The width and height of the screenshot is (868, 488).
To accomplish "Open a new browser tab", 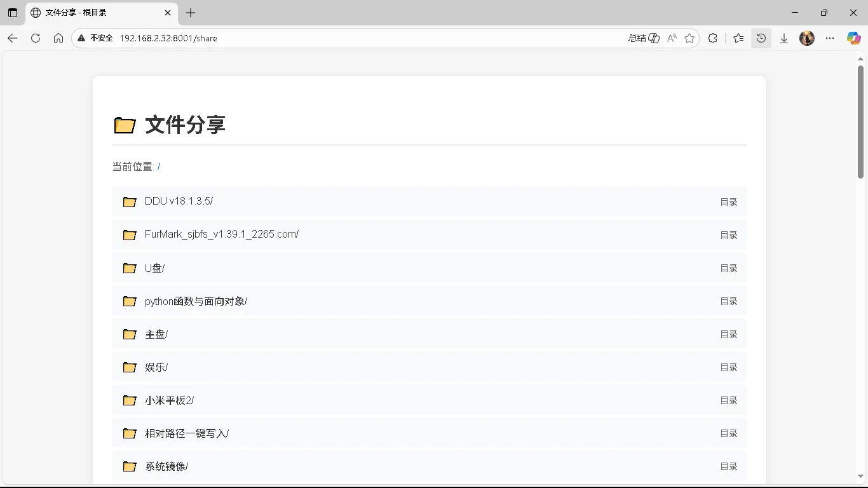I will point(190,13).
